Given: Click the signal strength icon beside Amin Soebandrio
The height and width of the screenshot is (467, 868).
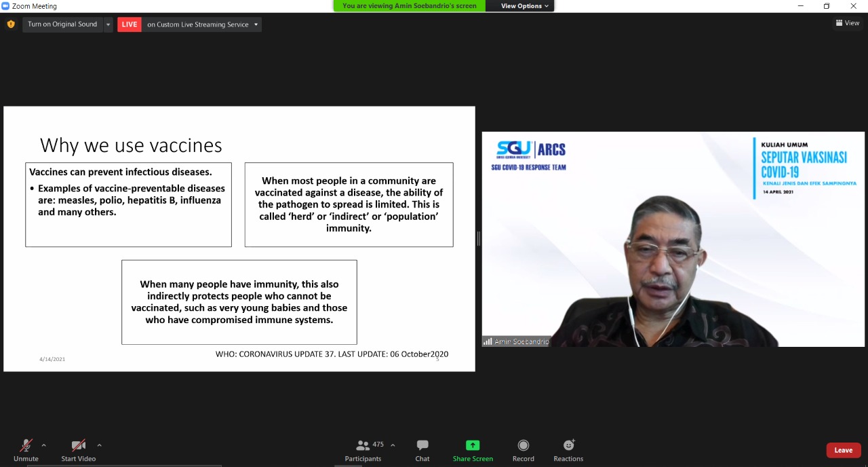Looking at the screenshot, I should click(x=488, y=341).
